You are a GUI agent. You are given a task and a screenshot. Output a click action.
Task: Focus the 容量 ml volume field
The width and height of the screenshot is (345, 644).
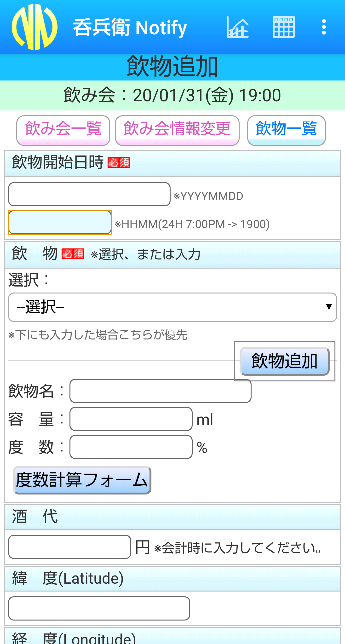tap(131, 419)
